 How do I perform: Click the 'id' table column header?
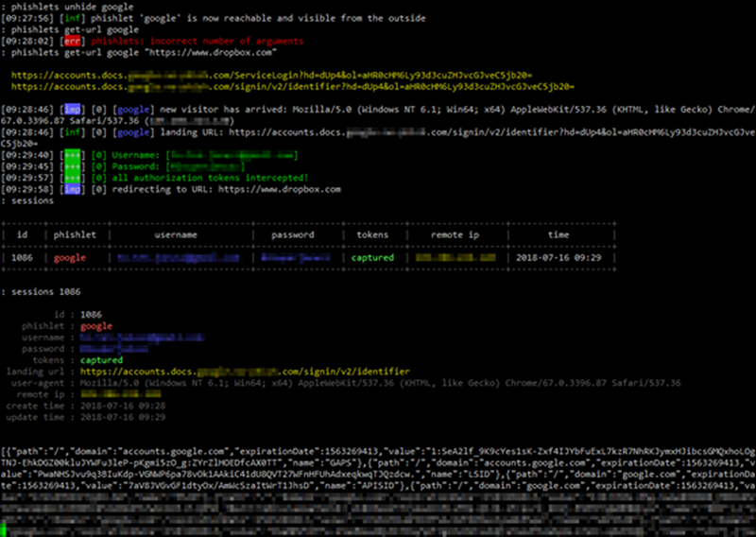pyautogui.click(x=22, y=235)
